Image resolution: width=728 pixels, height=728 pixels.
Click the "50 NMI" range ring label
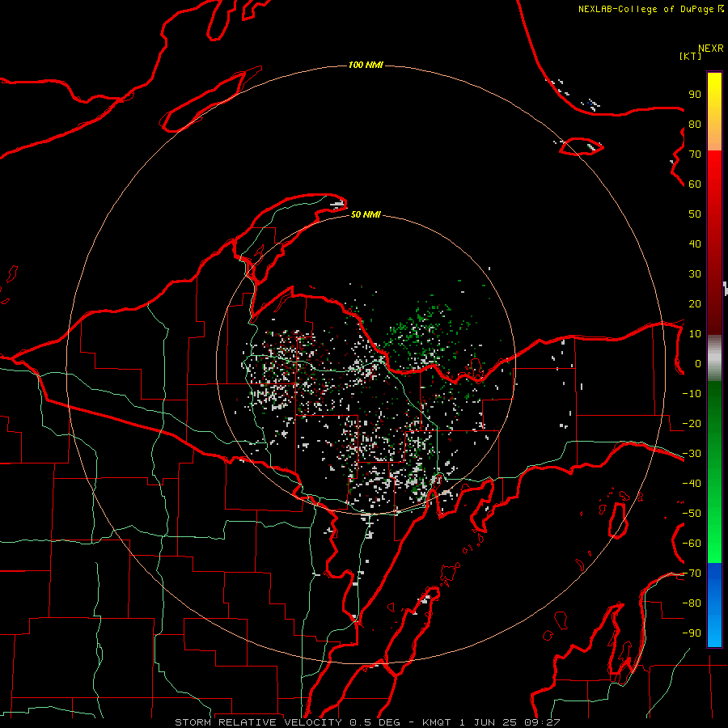coord(366,214)
